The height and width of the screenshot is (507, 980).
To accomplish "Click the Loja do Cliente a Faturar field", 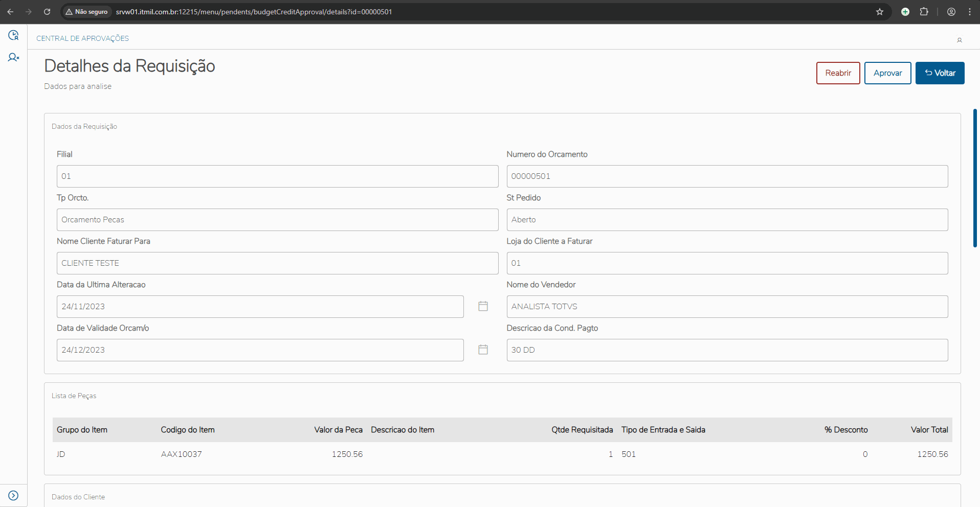I will pyautogui.click(x=727, y=263).
